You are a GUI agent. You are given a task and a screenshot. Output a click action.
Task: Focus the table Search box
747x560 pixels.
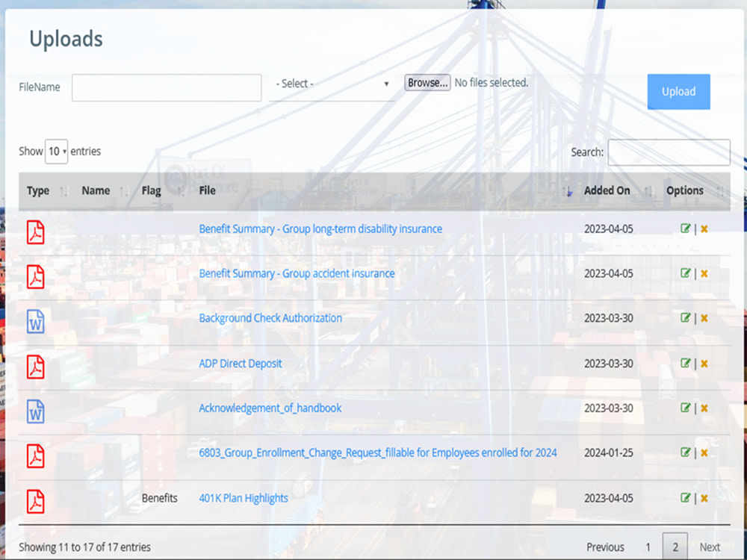669,152
